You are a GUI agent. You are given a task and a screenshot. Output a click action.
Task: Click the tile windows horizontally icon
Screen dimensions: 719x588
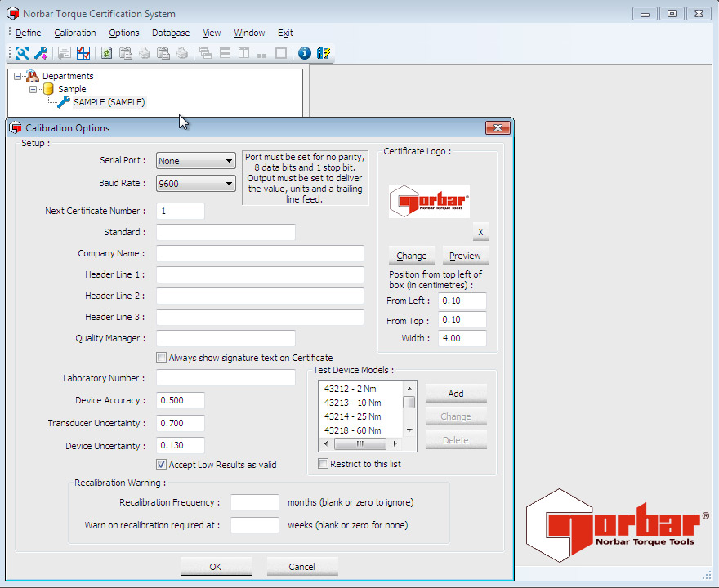pyautogui.click(x=225, y=53)
